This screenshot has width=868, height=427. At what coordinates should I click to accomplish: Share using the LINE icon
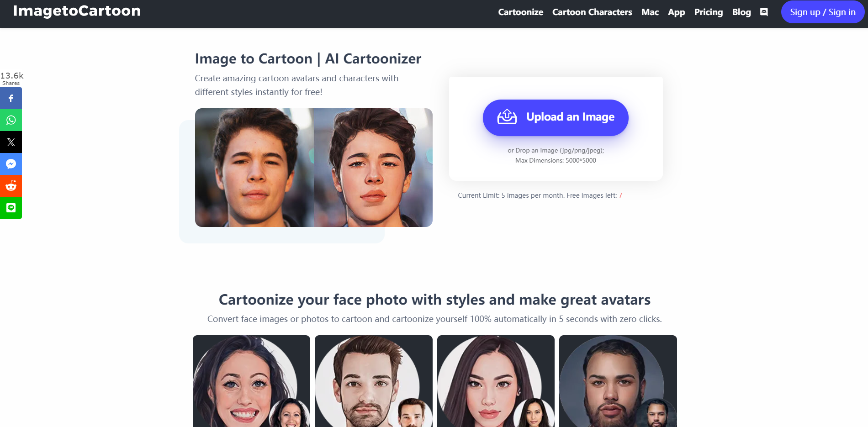pos(11,208)
